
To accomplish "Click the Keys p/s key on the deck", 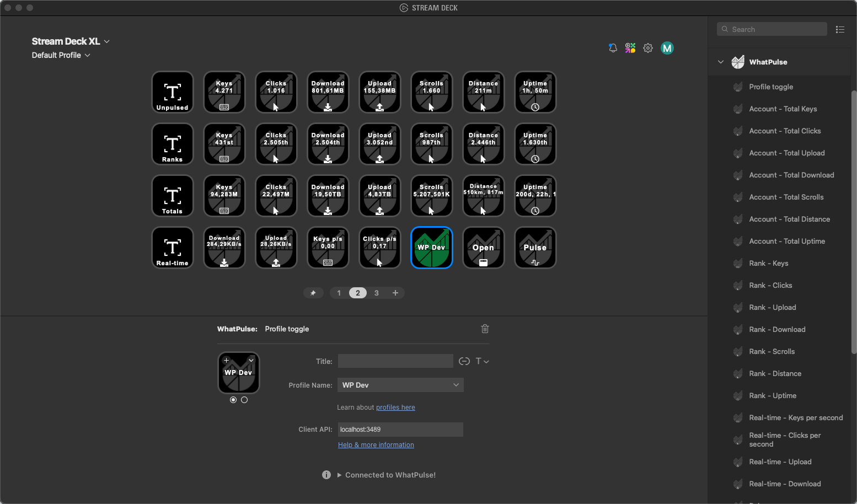I will point(328,248).
